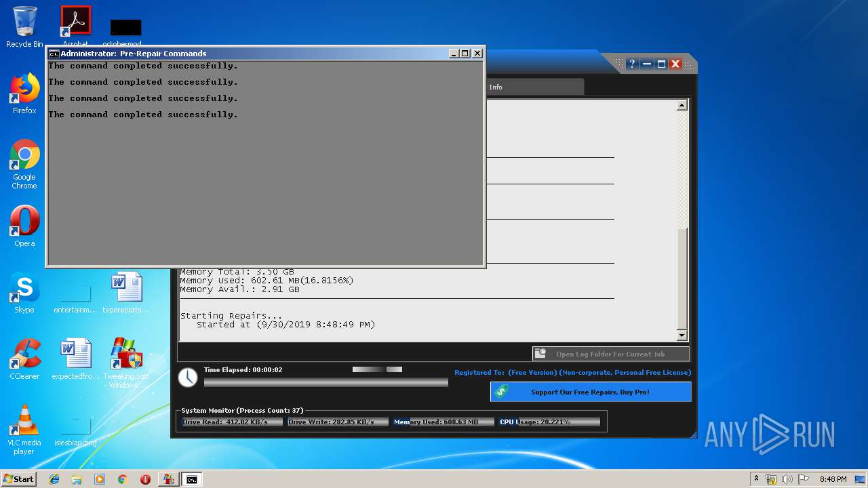This screenshot has height=488, width=868.
Task: Select the typereports Word document icon
Action: coord(126,293)
